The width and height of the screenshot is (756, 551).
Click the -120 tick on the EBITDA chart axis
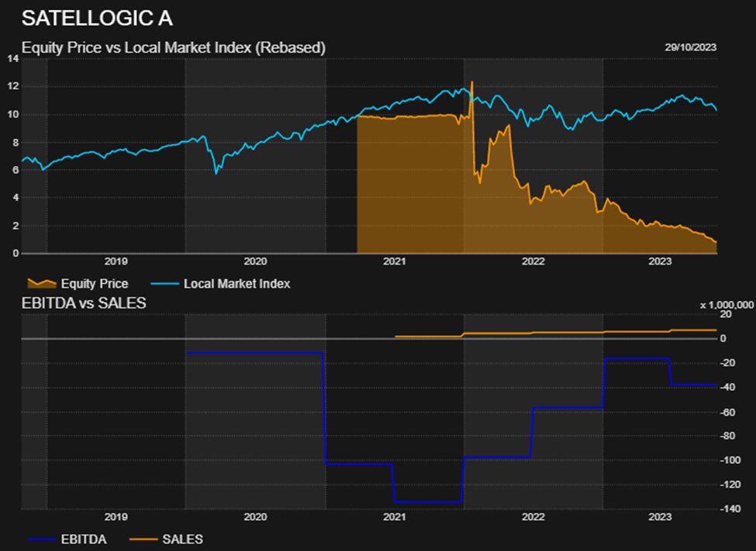(x=730, y=484)
